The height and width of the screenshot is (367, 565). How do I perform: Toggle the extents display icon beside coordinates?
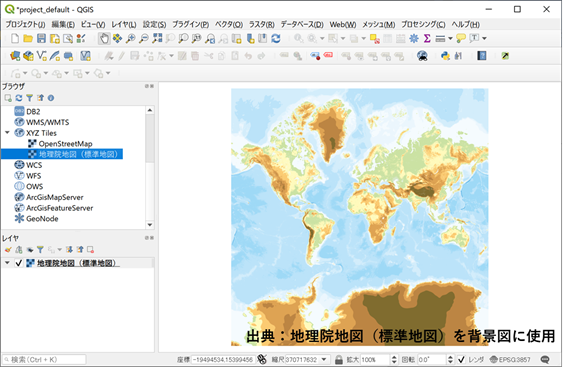pyautogui.click(x=262, y=359)
